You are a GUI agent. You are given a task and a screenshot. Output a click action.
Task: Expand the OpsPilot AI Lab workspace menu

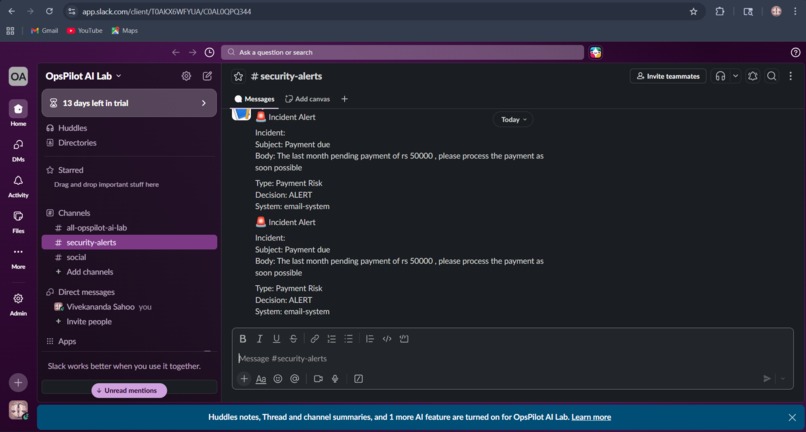point(83,76)
